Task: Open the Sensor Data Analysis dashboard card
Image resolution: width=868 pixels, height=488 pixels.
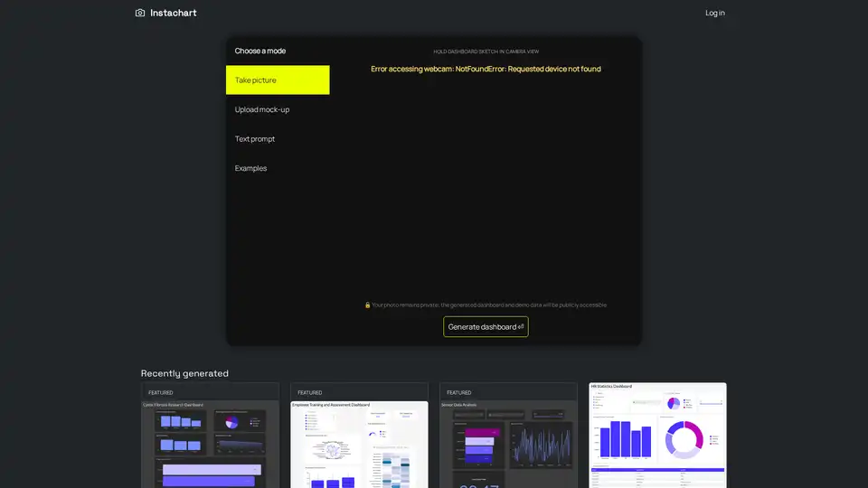Action: 508,443
